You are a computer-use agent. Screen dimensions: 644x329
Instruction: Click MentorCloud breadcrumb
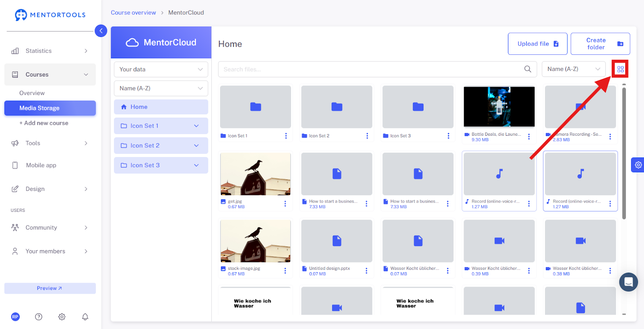(x=186, y=12)
